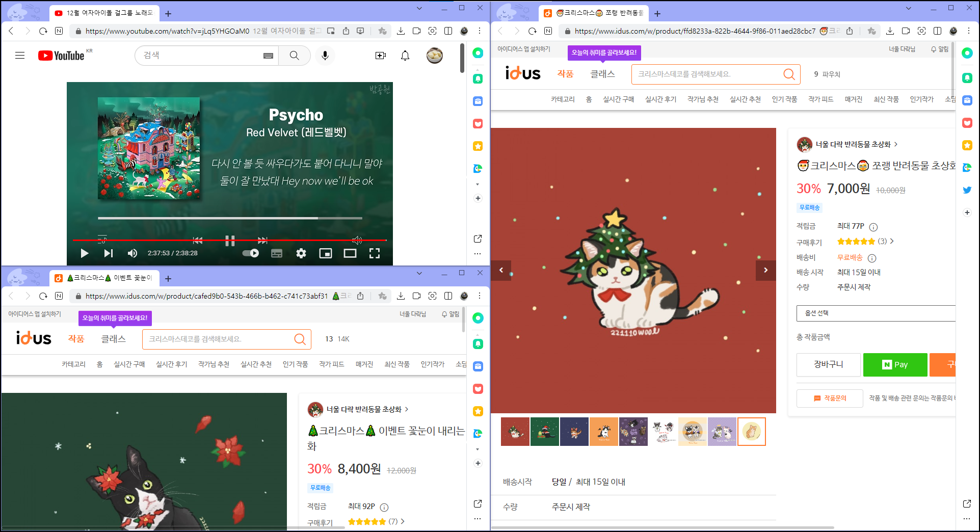This screenshot has width=980, height=532.
Task: Add sidebar app plus in YouTube window
Action: pyautogui.click(x=478, y=198)
